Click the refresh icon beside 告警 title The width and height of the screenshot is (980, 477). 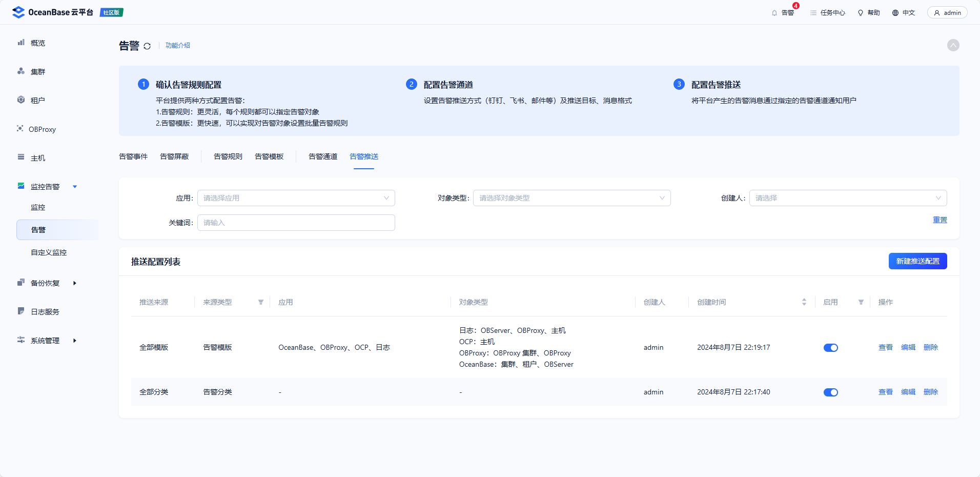click(147, 46)
